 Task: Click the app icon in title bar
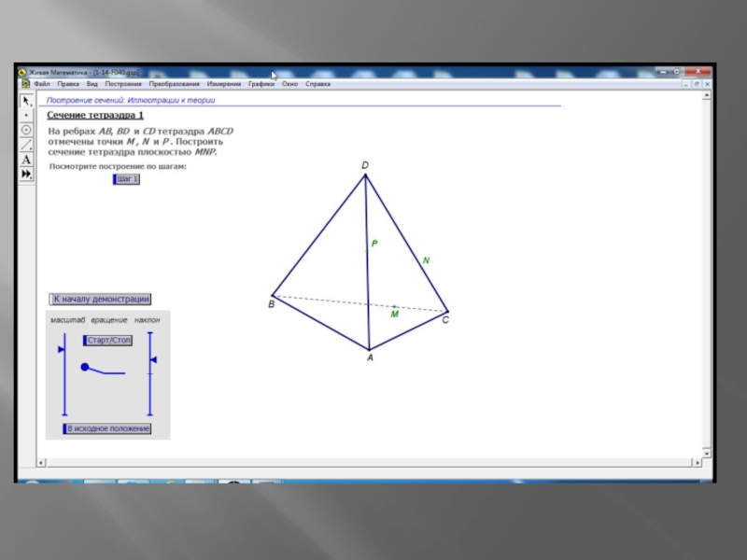pyautogui.click(x=22, y=72)
